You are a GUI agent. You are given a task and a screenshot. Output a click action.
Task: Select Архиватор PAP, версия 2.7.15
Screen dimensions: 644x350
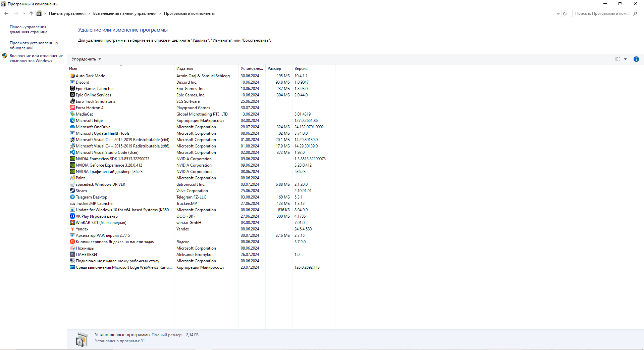tap(201, 235)
